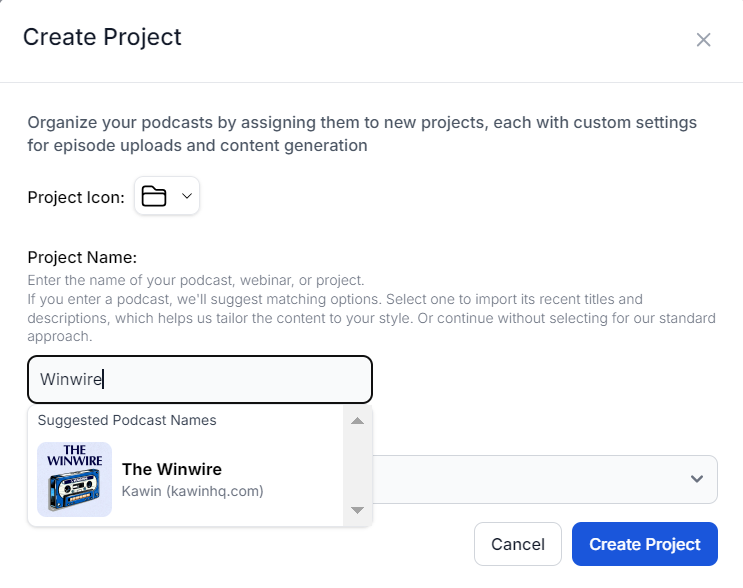Image resolution: width=743 pixels, height=588 pixels.
Task: Click the blue Create Project button
Action: tap(644, 544)
